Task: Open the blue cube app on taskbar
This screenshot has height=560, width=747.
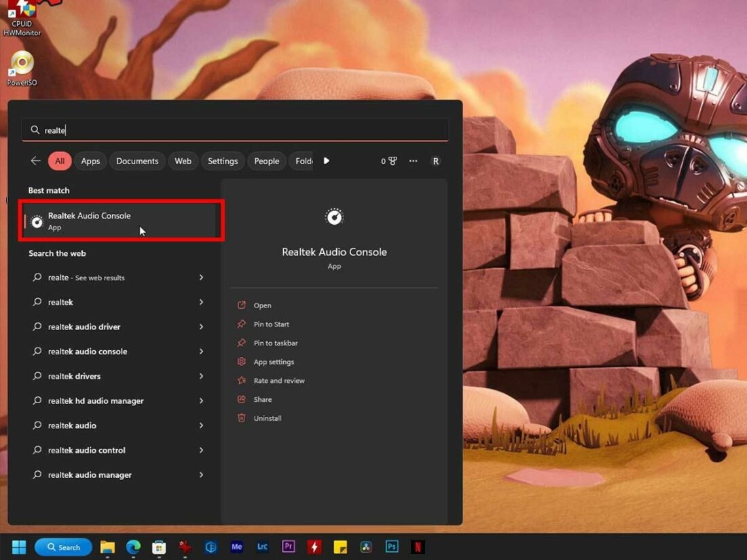Action: [211, 547]
